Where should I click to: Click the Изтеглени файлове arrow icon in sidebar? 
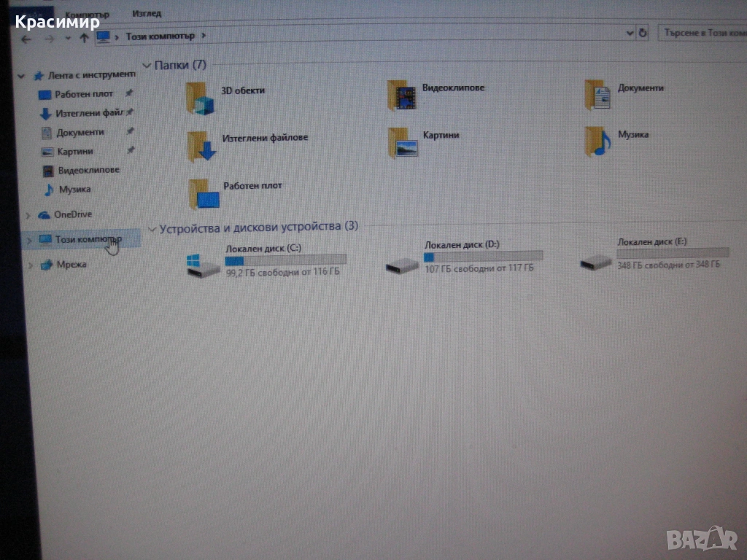45,114
